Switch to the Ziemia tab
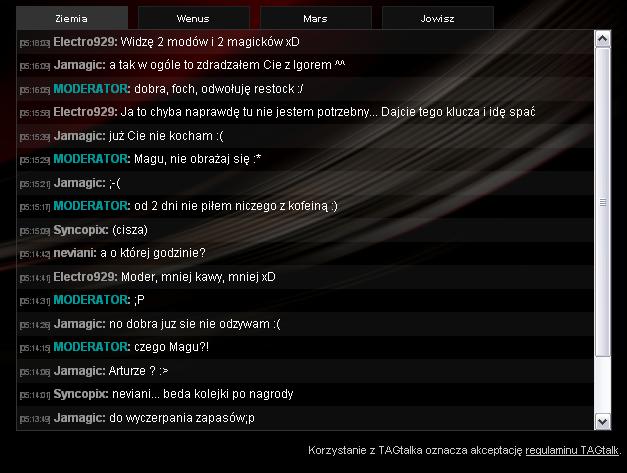 (72, 18)
